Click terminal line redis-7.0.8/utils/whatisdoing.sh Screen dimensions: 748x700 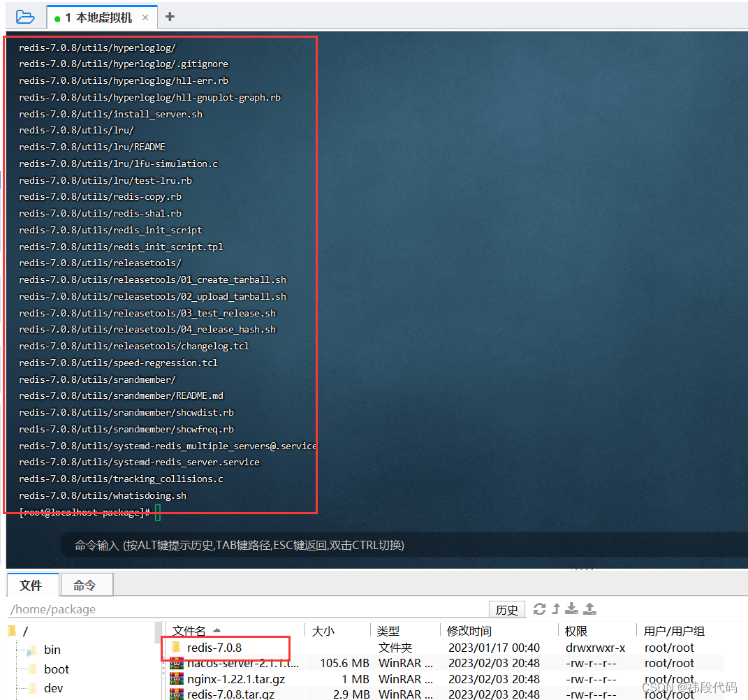tap(103, 495)
